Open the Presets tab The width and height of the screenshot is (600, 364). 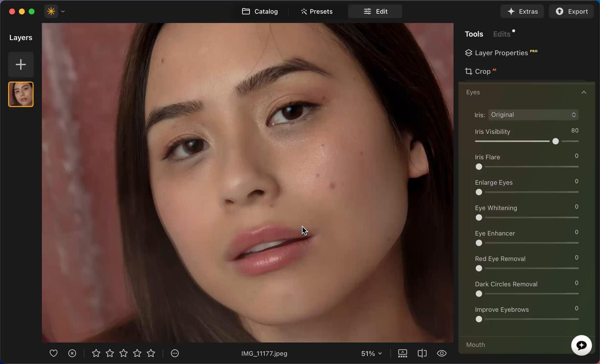(317, 11)
